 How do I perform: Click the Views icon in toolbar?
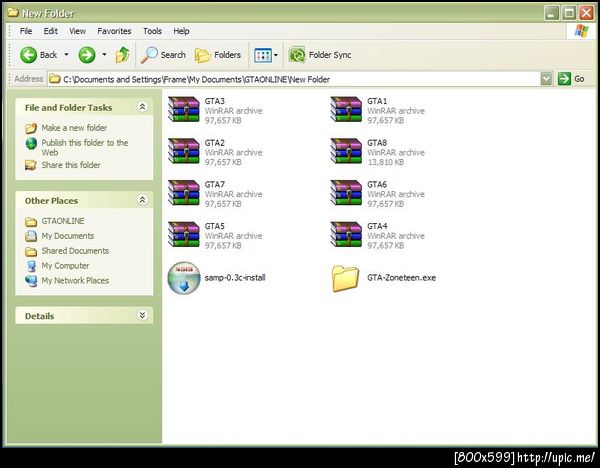coord(263,55)
